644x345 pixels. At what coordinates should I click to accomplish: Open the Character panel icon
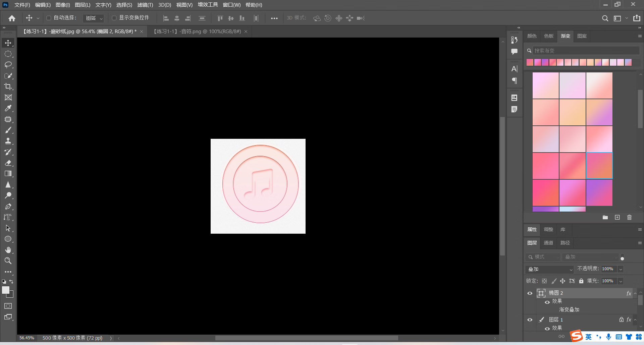514,69
